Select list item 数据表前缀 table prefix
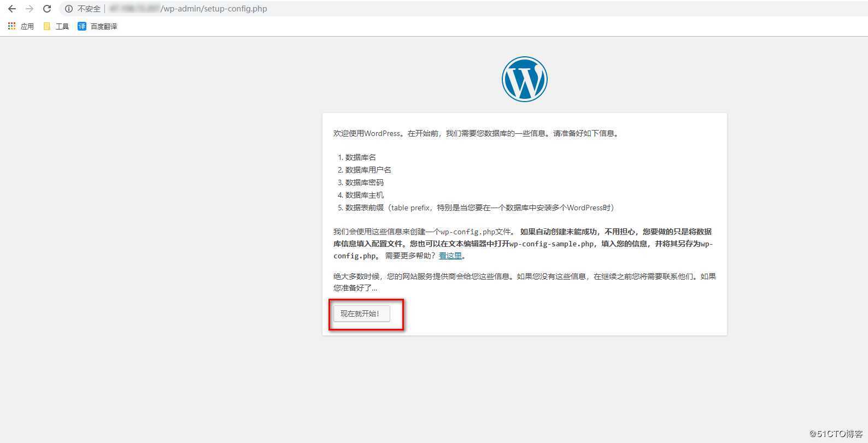 pyautogui.click(x=479, y=208)
